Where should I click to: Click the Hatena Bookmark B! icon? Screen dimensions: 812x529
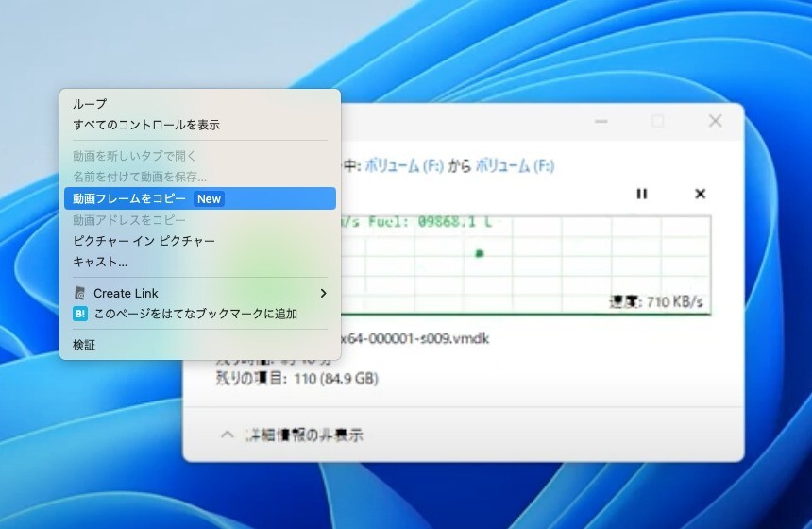79,314
